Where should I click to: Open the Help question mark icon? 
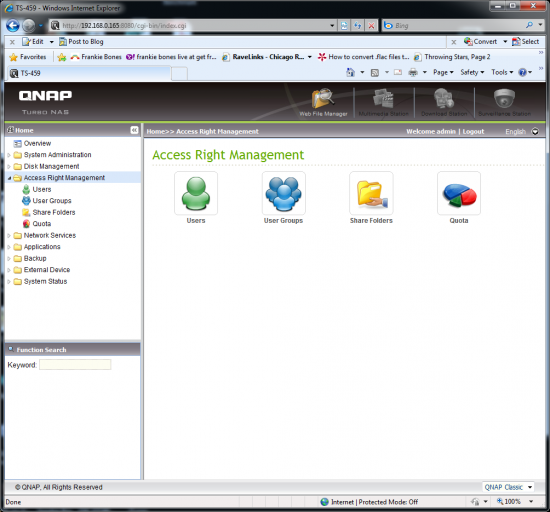522,72
